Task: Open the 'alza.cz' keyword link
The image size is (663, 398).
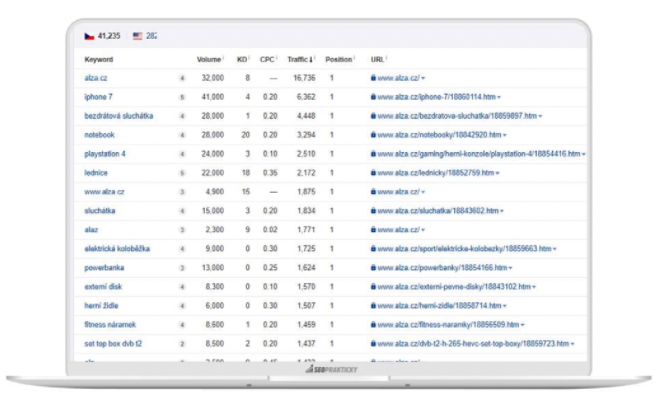Action: coord(96,78)
